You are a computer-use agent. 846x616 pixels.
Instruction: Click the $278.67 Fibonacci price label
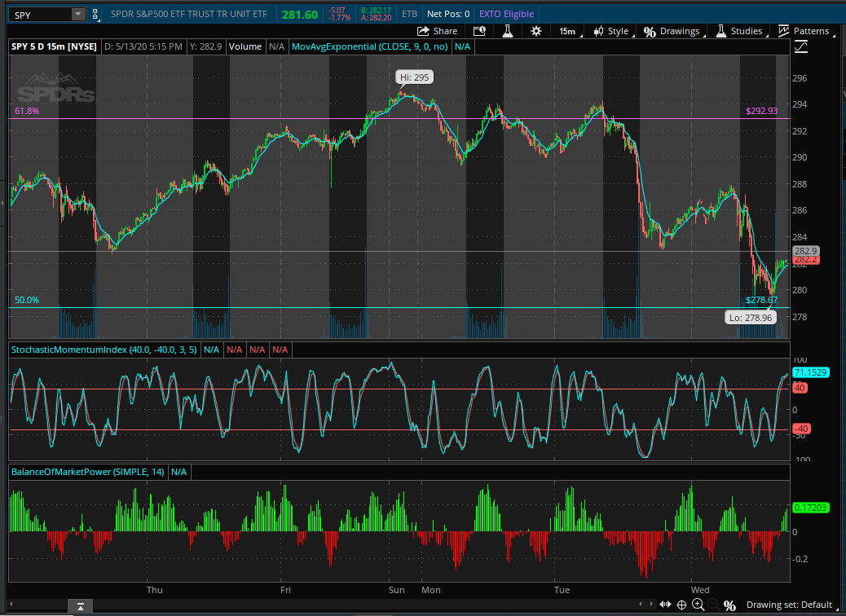pos(761,300)
